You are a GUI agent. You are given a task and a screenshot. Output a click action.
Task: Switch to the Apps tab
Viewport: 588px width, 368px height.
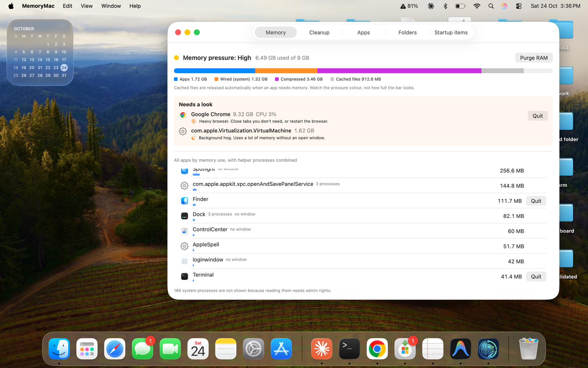pyautogui.click(x=363, y=32)
